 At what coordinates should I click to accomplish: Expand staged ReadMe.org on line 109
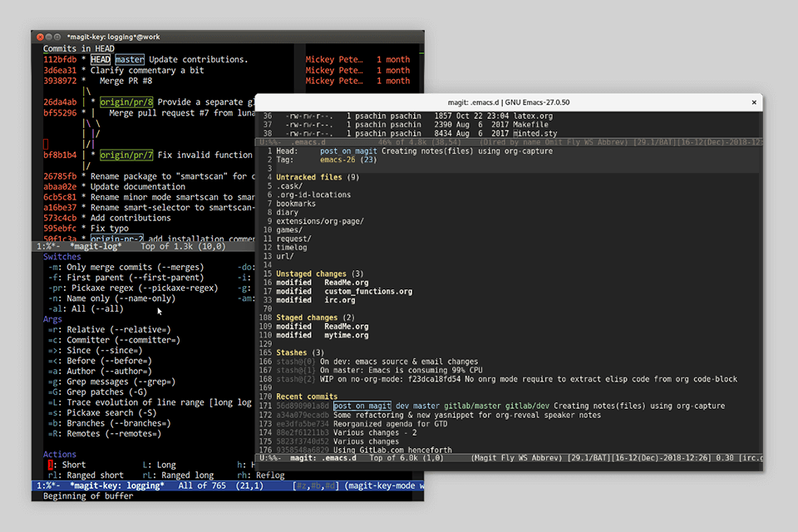pos(323,327)
